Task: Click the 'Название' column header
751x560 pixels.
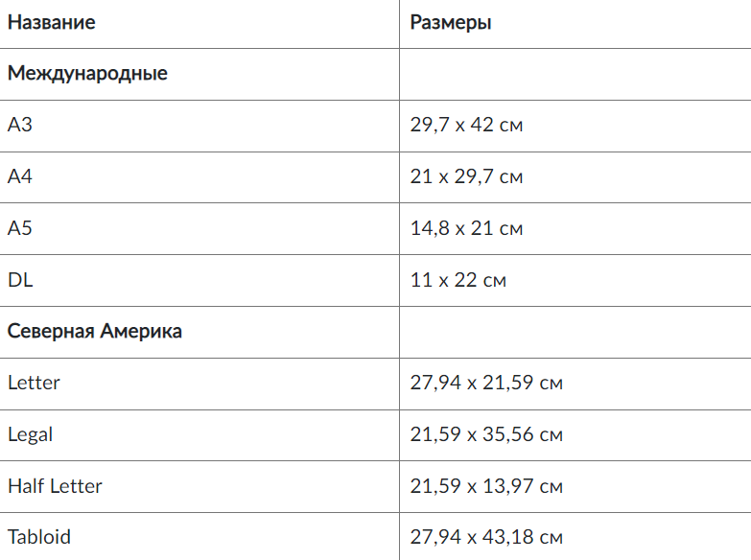Action: pos(51,23)
